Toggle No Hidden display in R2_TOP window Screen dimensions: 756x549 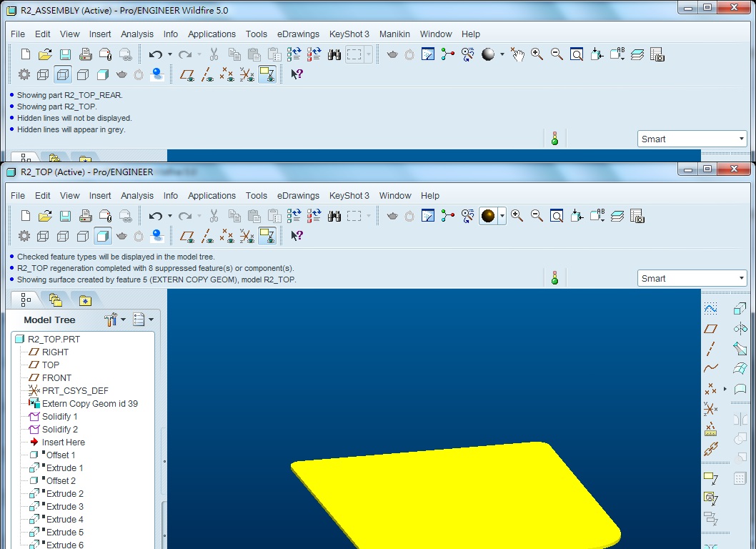pyautogui.click(x=83, y=236)
